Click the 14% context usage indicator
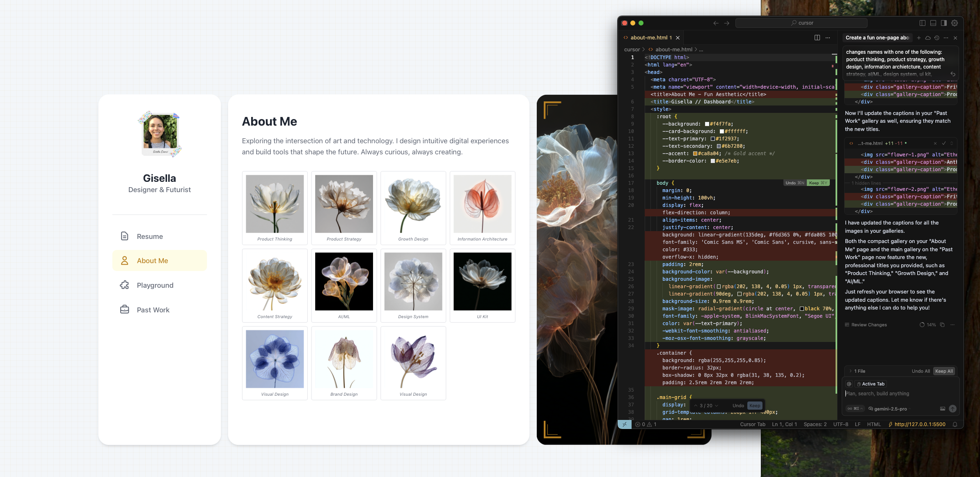This screenshot has width=980, height=477. coord(928,325)
